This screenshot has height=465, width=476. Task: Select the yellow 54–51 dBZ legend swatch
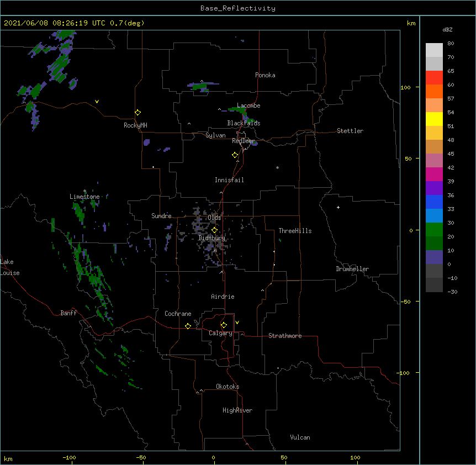point(434,119)
